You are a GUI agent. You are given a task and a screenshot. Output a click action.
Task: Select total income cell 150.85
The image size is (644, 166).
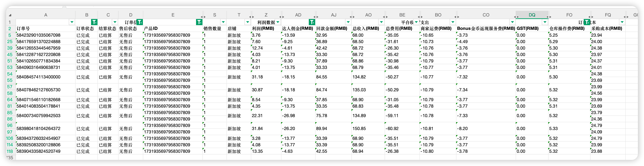368,128
